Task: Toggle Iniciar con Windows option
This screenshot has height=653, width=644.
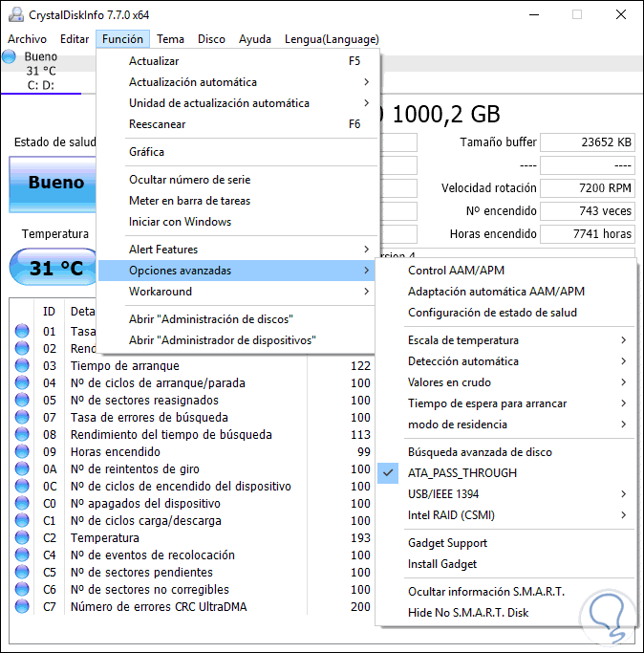Action: (x=237, y=222)
